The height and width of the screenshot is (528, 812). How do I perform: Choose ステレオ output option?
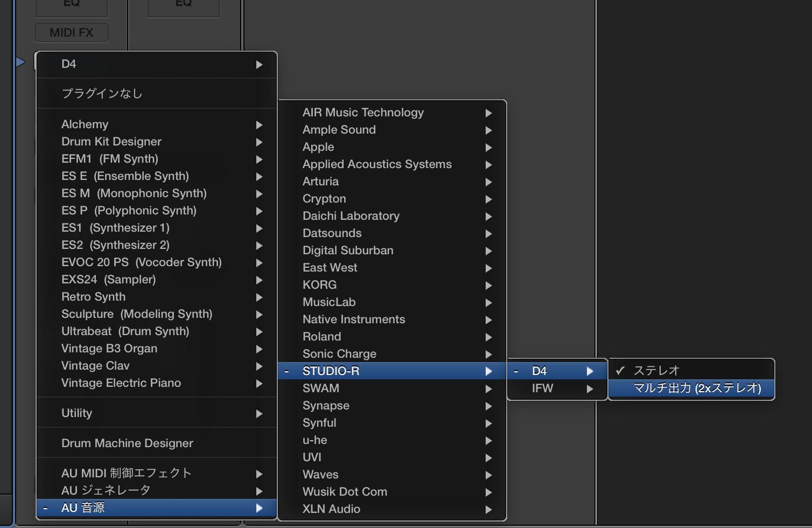click(691, 371)
